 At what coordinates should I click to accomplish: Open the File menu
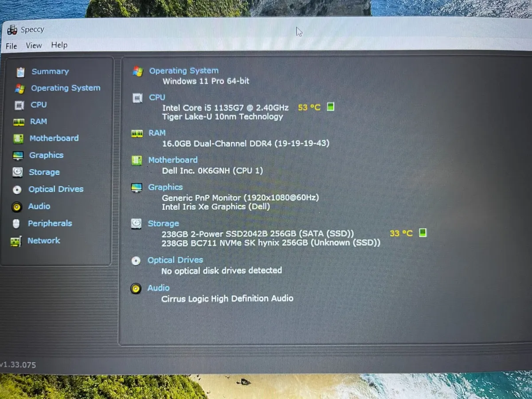click(11, 46)
